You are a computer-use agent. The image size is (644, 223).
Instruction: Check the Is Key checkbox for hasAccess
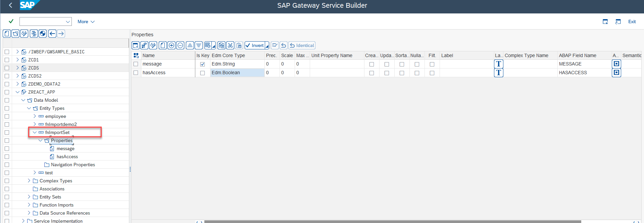click(202, 73)
